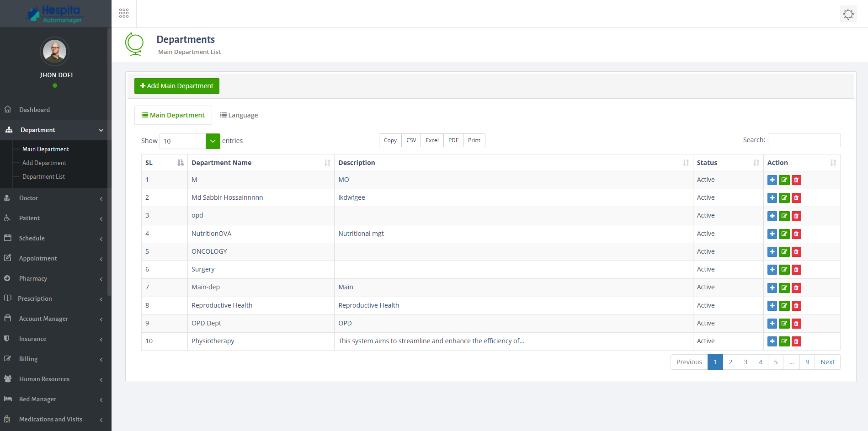Open the apps grid icon in top bar
This screenshot has width=868, height=431.
point(123,13)
